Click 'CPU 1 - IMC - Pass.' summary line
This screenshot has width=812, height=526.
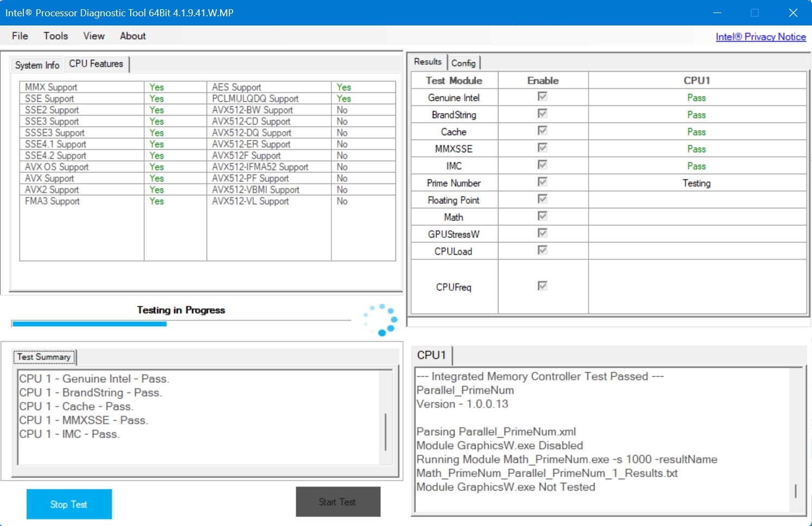tap(69, 434)
